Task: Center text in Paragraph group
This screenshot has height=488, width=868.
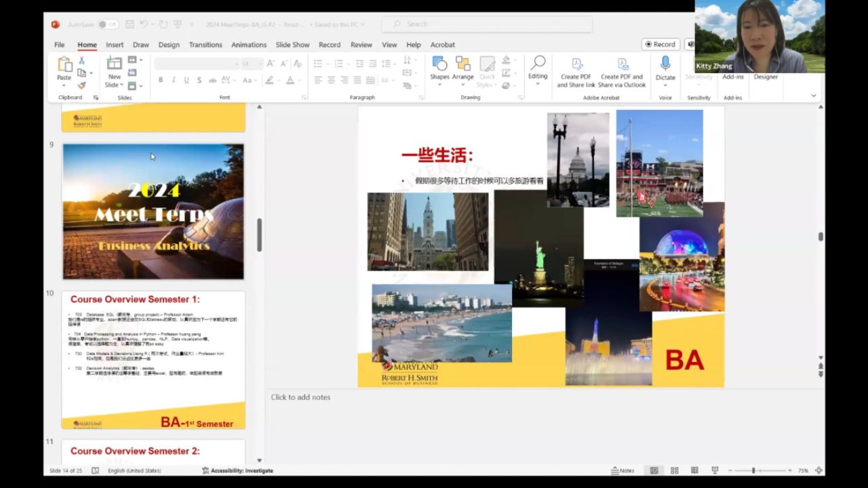Action: click(x=331, y=80)
